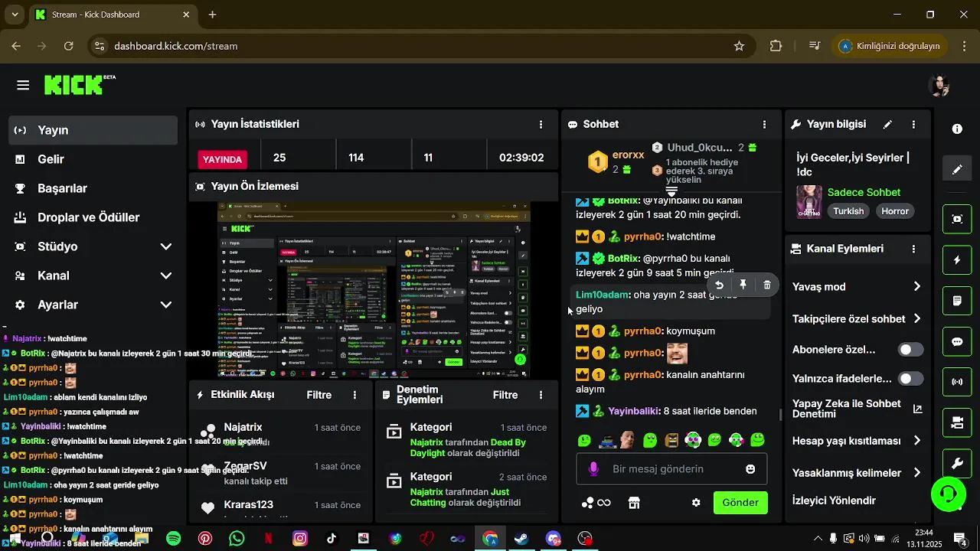980x551 pixels.
Task: Select Yayın in left sidebar
Action: (x=93, y=130)
